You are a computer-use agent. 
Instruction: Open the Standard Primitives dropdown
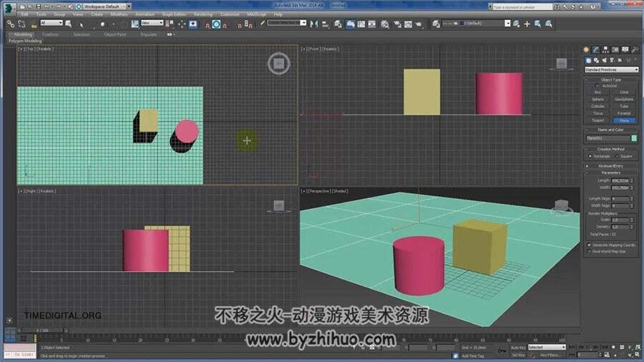[611, 70]
